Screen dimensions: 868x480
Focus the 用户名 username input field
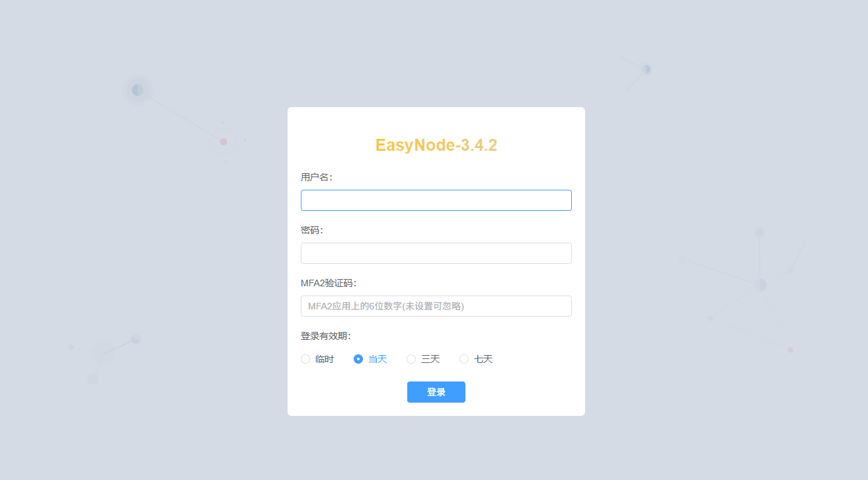click(436, 200)
